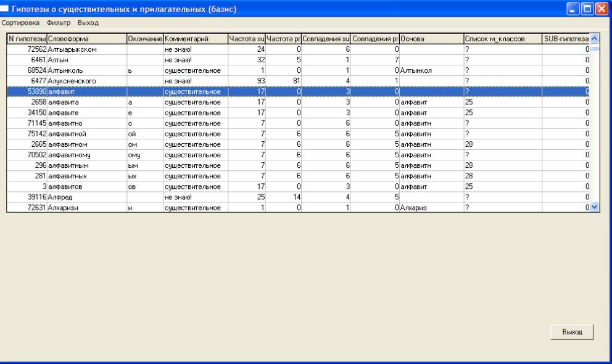Select the row with Алтыарыкском
Viewport: 612px width, 364px height.
tap(86, 49)
